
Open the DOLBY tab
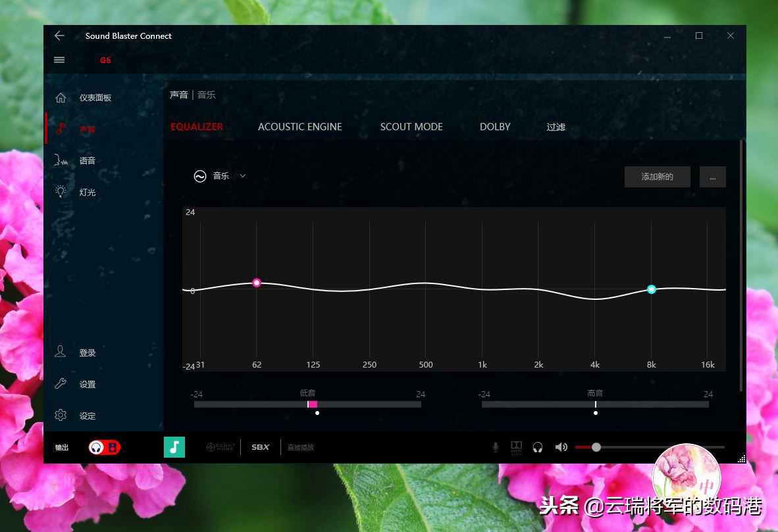[495, 127]
